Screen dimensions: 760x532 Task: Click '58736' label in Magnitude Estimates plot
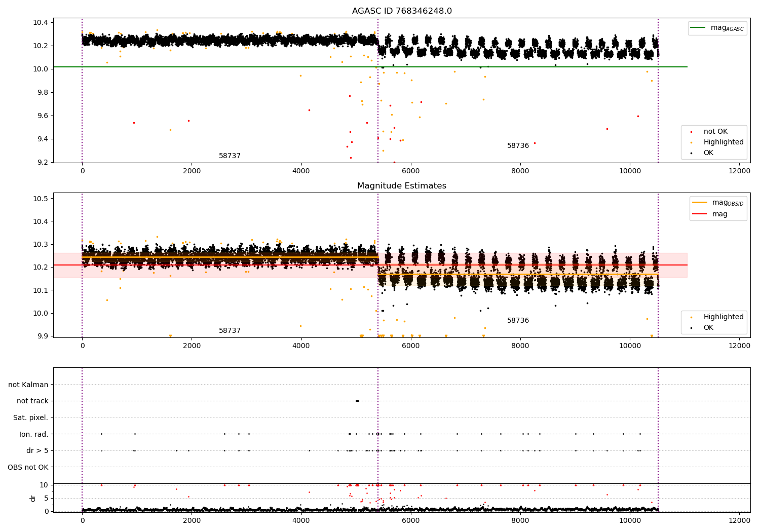pyautogui.click(x=518, y=321)
